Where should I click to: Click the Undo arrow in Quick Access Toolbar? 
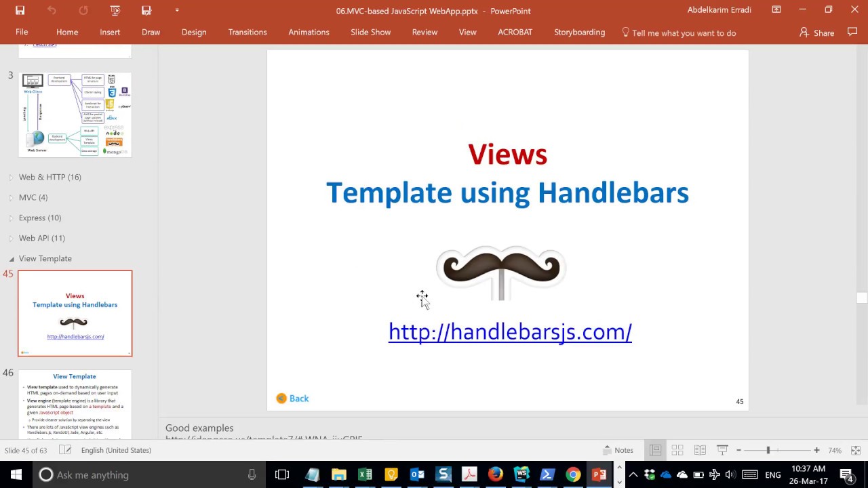tap(52, 10)
